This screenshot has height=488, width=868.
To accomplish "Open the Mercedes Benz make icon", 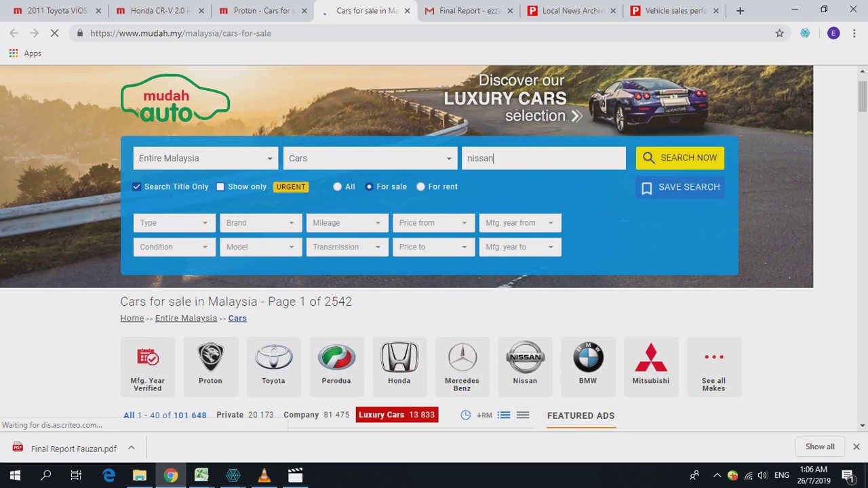I will pyautogui.click(x=462, y=366).
